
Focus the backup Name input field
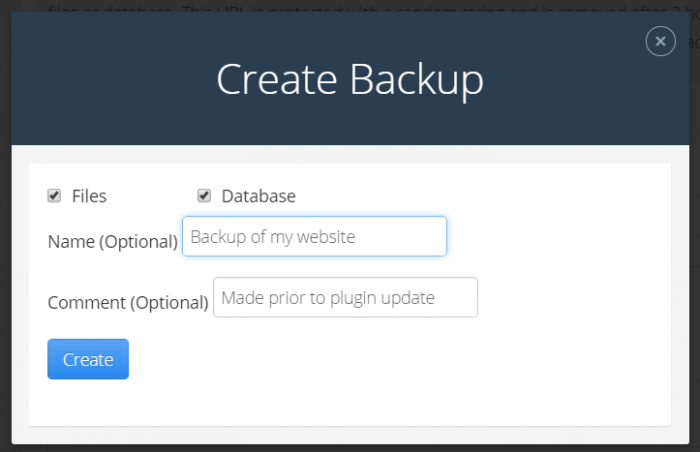point(314,237)
